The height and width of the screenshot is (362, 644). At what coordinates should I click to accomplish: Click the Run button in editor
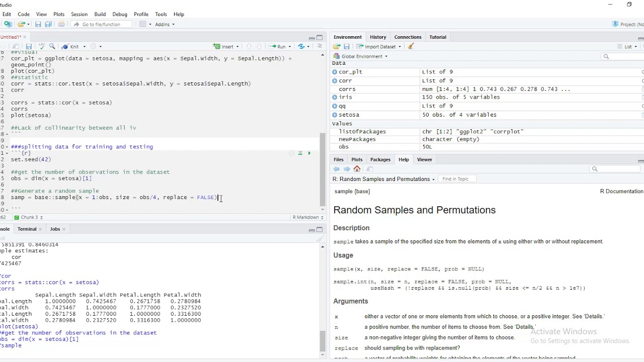click(x=278, y=46)
